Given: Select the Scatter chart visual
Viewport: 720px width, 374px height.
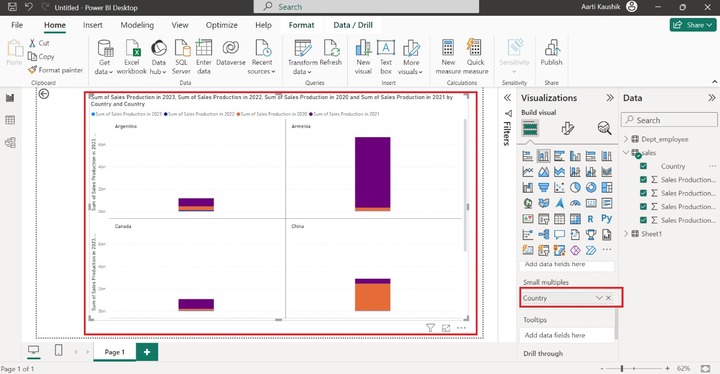Looking at the screenshot, I should 559,187.
